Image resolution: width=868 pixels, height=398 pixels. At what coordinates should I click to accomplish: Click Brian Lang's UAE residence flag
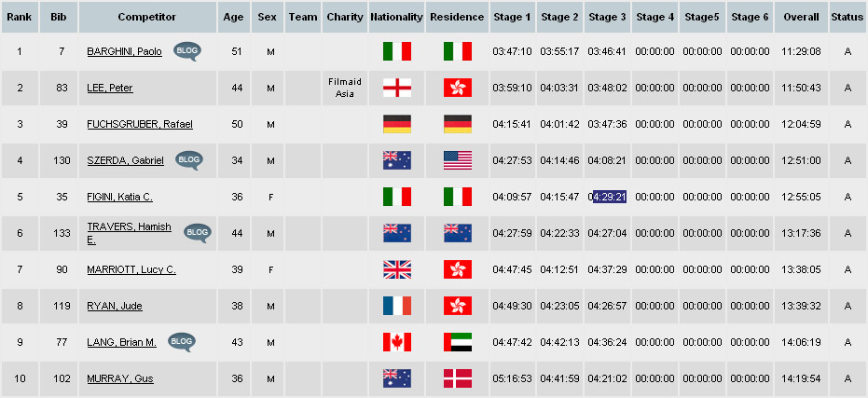(x=457, y=342)
